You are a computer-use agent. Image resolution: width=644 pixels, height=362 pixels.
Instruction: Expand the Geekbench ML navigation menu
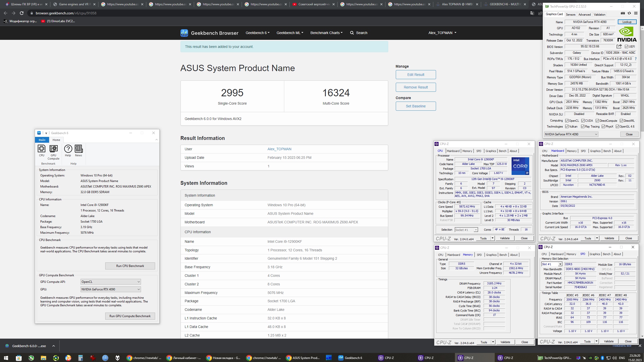pyautogui.click(x=290, y=33)
